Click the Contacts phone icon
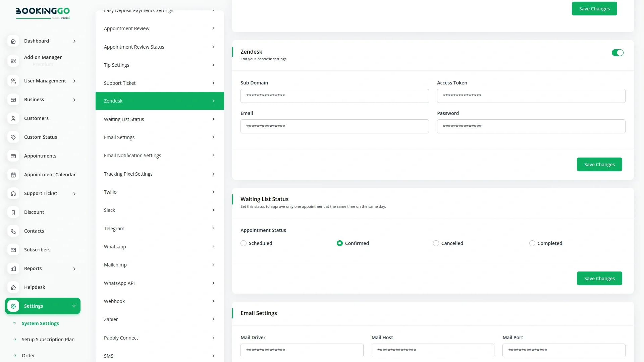 [x=13, y=231]
